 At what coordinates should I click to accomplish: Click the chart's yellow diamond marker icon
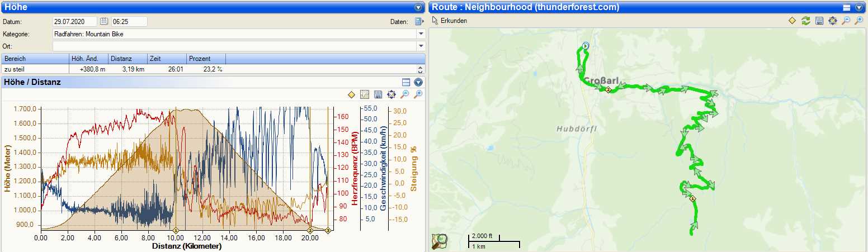coord(352,94)
